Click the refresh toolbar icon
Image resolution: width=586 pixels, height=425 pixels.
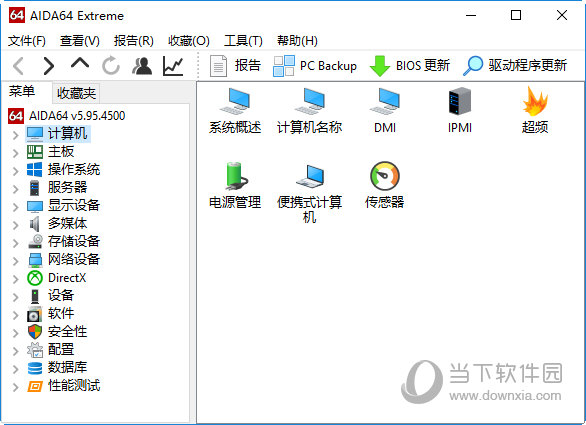(111, 66)
